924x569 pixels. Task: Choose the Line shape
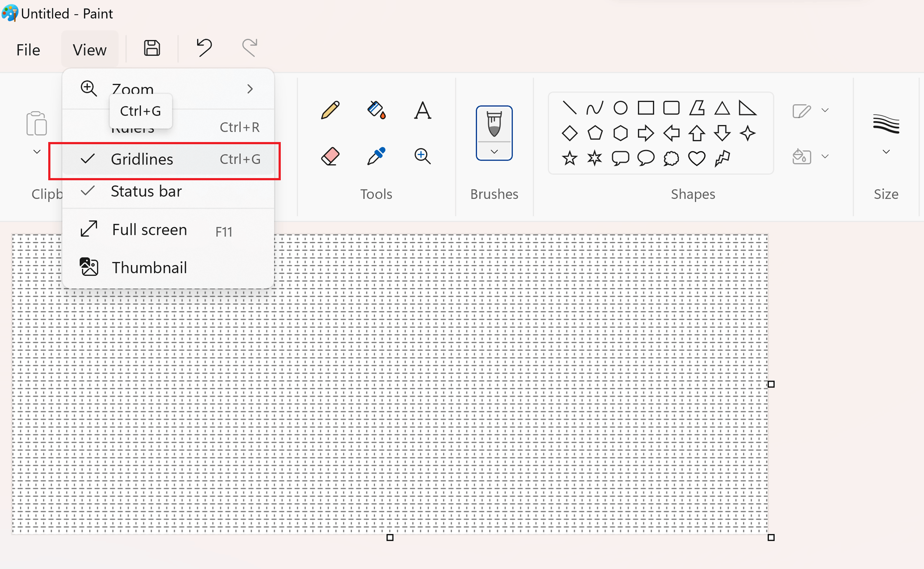[569, 108]
